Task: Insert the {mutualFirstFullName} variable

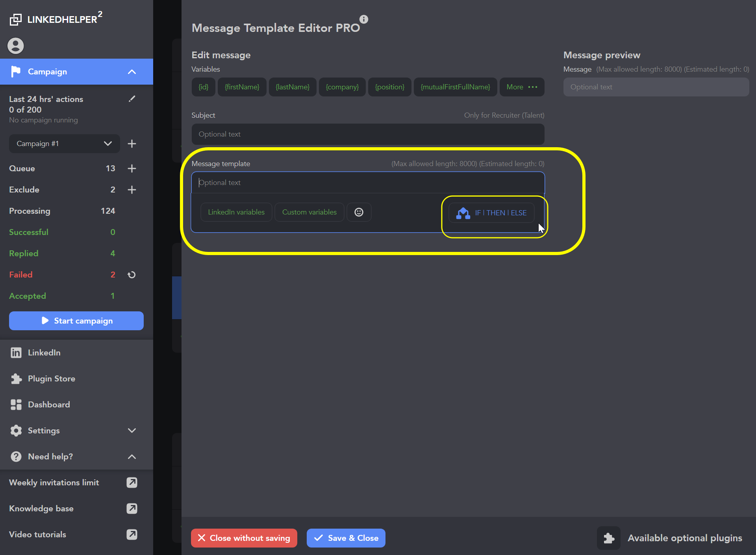Action: point(456,87)
